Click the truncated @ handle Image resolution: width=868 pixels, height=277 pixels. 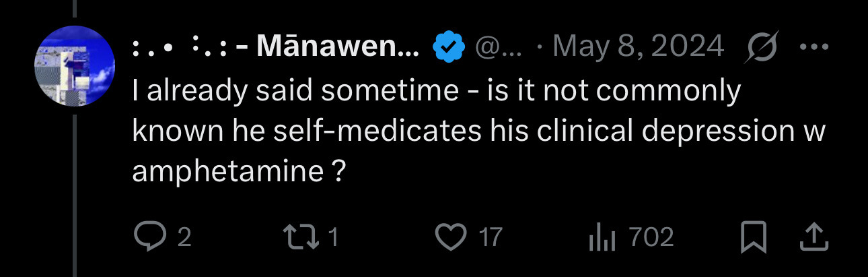point(499,47)
